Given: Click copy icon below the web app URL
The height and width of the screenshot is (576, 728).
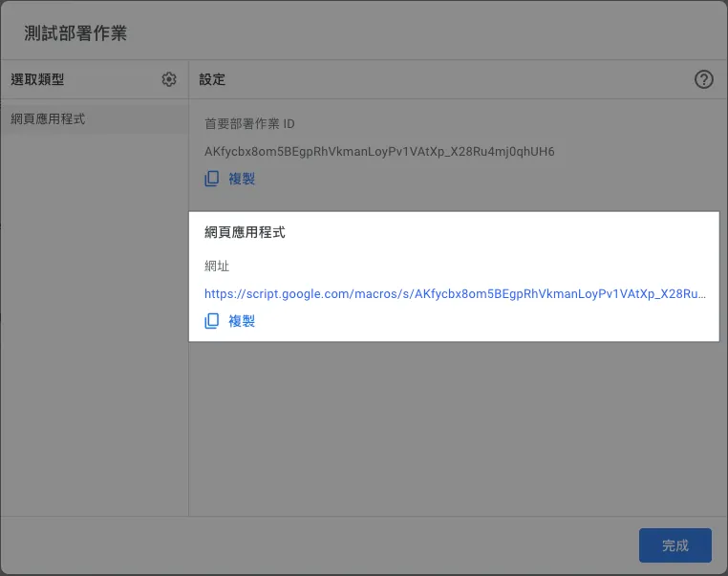Looking at the screenshot, I should click(x=212, y=321).
